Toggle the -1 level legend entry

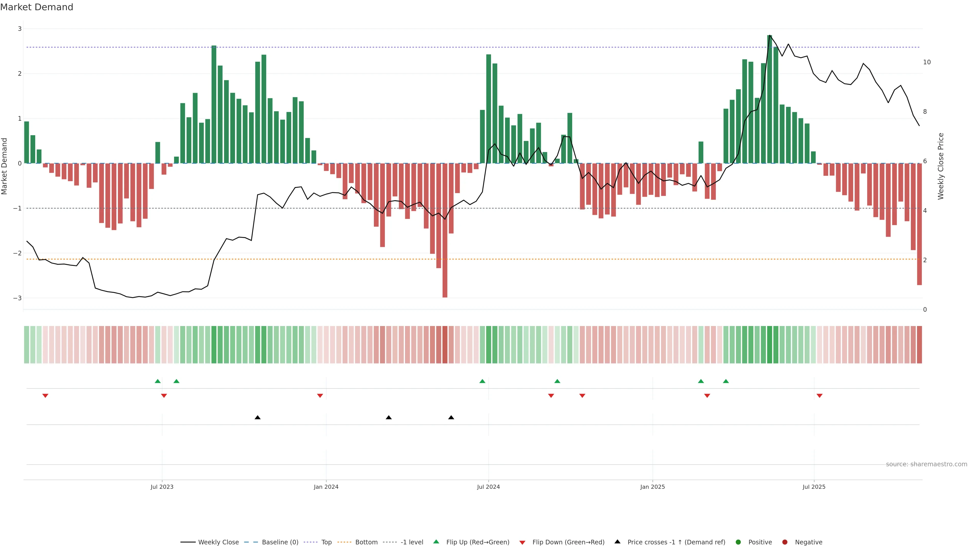[412, 542]
